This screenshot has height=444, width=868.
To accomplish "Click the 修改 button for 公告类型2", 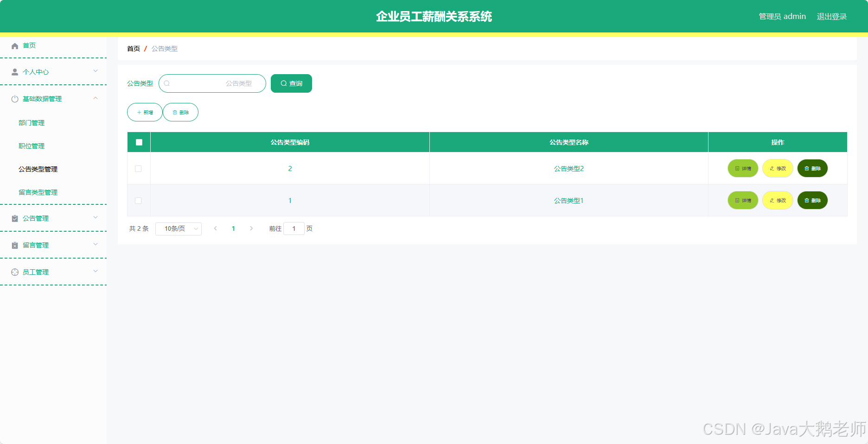I will click(x=777, y=168).
